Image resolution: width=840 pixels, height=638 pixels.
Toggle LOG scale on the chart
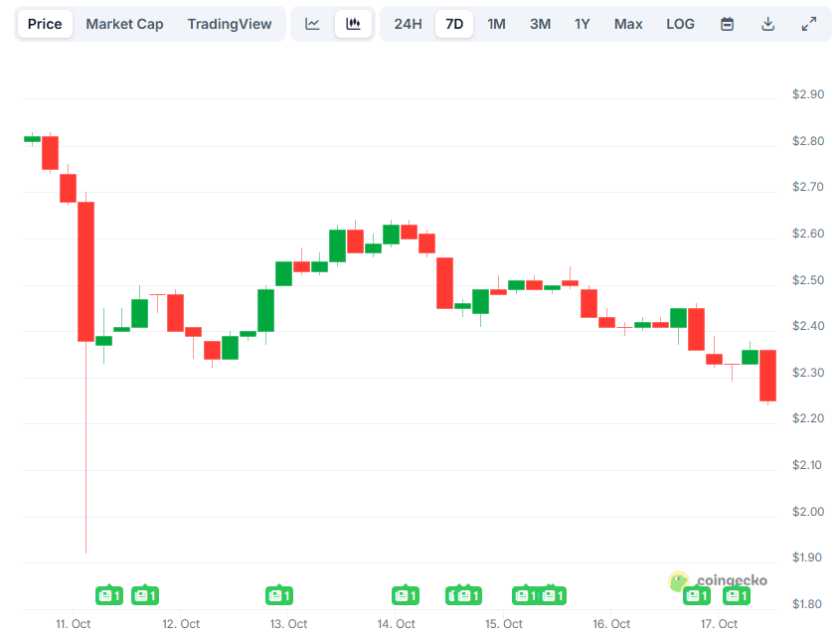(680, 24)
